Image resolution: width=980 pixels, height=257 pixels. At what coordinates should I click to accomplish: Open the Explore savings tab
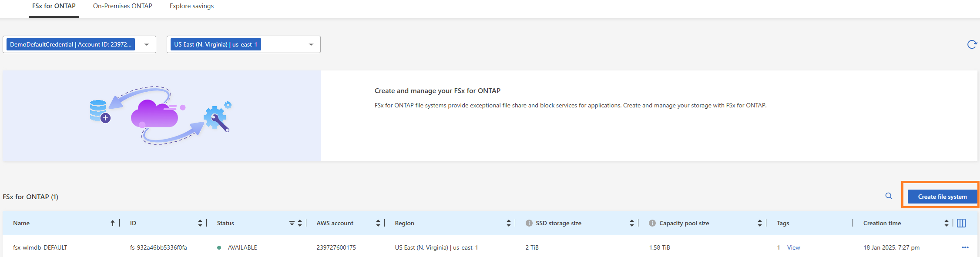tap(191, 6)
